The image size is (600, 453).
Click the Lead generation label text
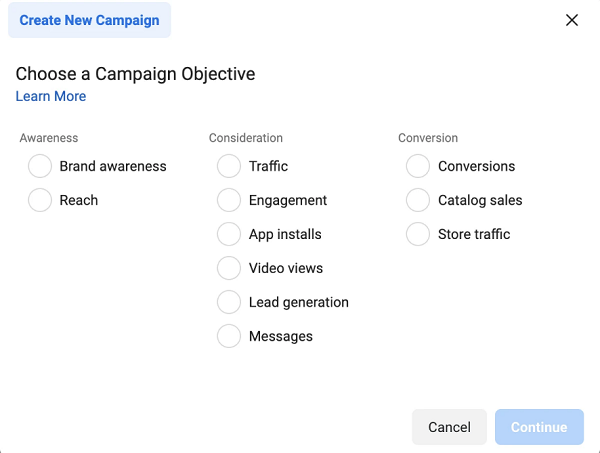pyautogui.click(x=299, y=302)
